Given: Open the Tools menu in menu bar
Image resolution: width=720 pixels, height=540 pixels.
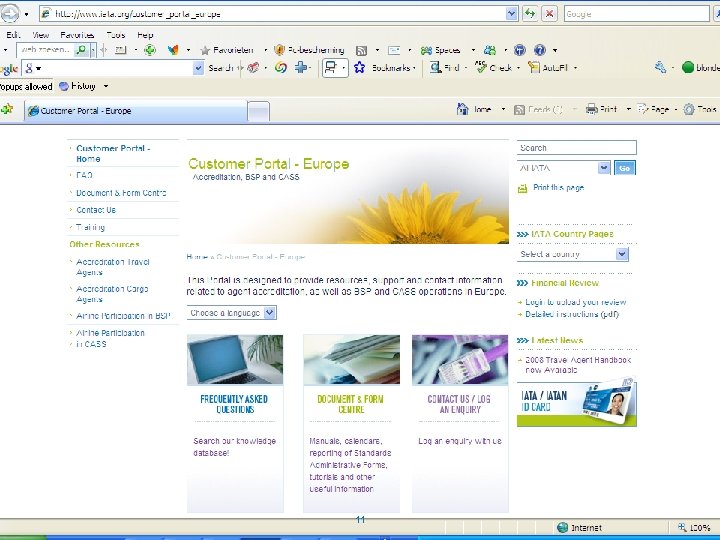Looking at the screenshot, I should [116, 35].
